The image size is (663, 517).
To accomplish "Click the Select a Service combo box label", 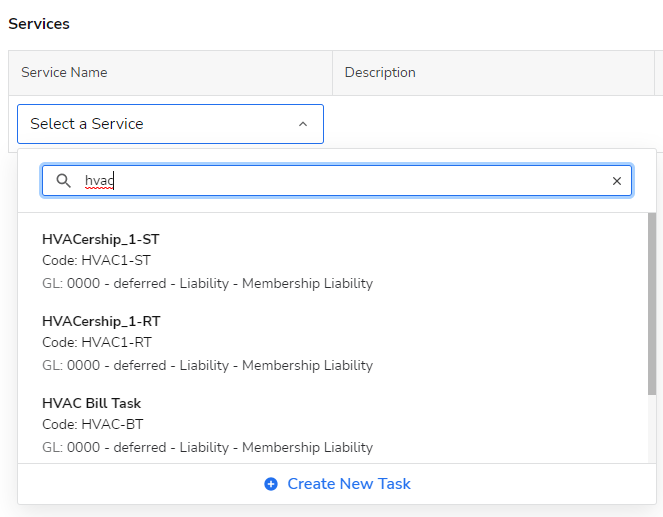I will 87,124.
